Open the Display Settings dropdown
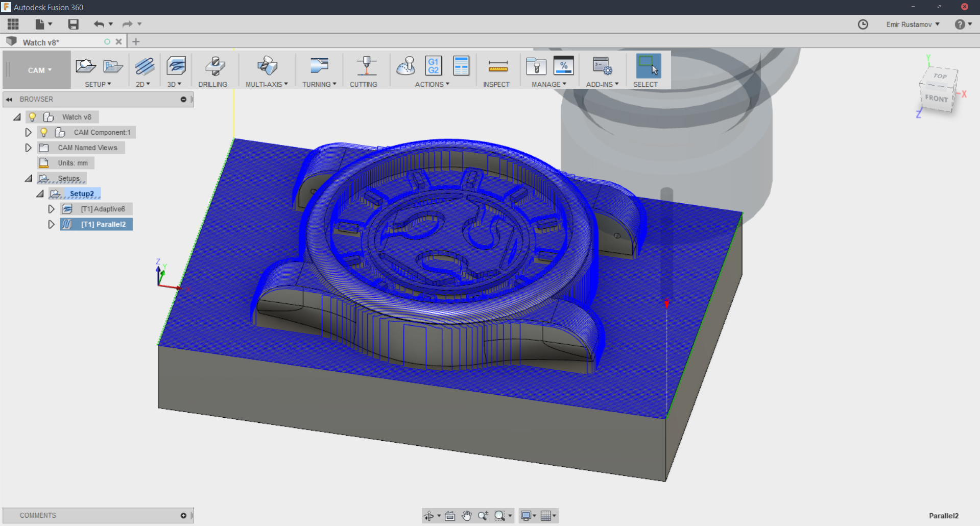This screenshot has width=980, height=526. 528,516
